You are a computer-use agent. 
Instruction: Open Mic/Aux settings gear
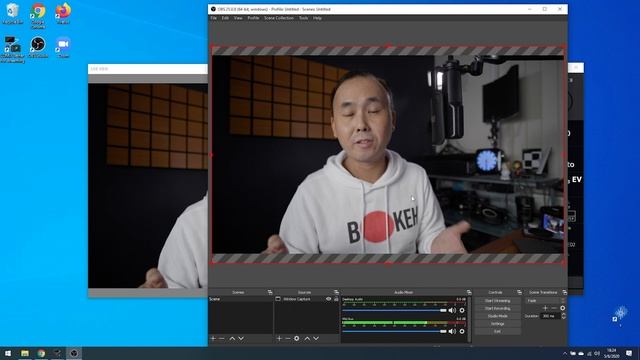(x=462, y=331)
